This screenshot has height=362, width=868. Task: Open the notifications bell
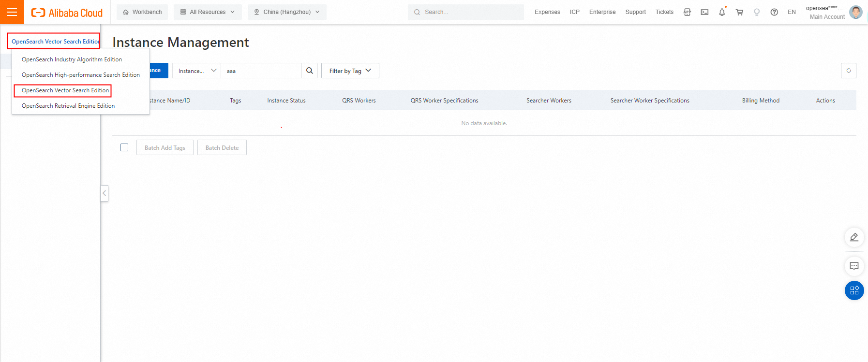[x=722, y=12]
